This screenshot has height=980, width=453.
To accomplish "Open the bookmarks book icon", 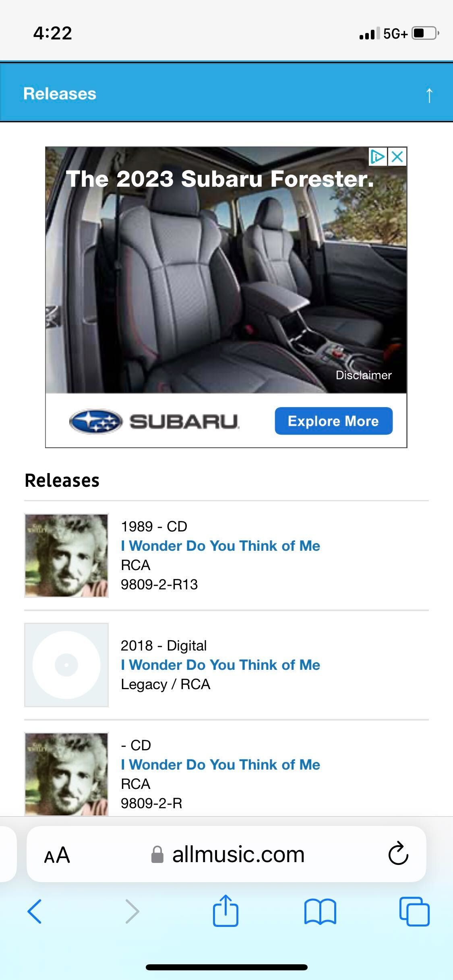I will click(320, 912).
